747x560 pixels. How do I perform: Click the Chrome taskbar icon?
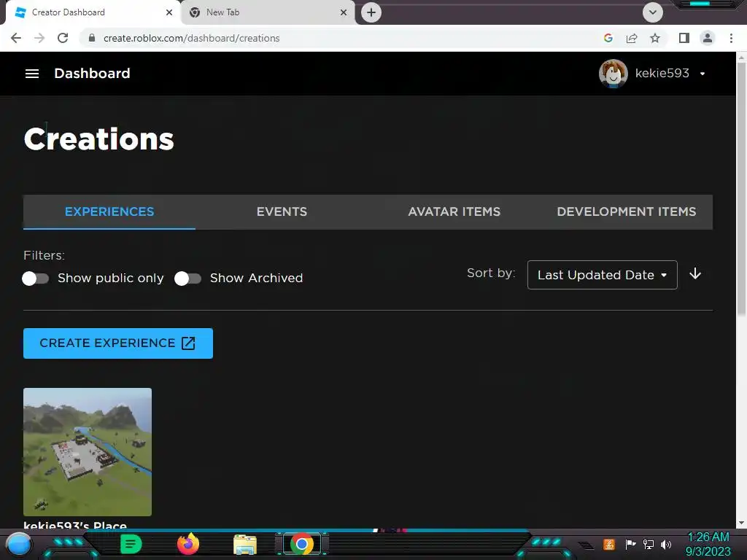click(301, 544)
